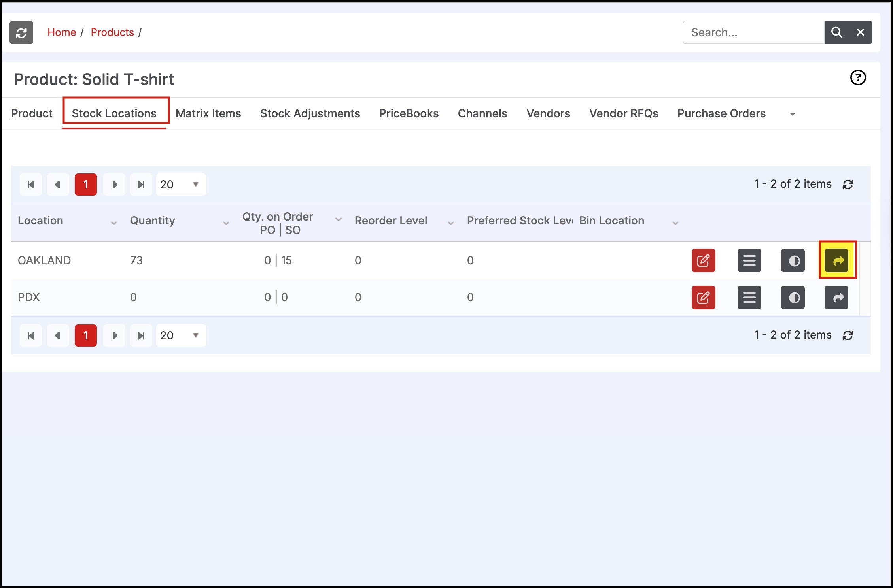This screenshot has width=893, height=588.
Task: Click the share arrow icon for OAKLAND
Action: (836, 260)
